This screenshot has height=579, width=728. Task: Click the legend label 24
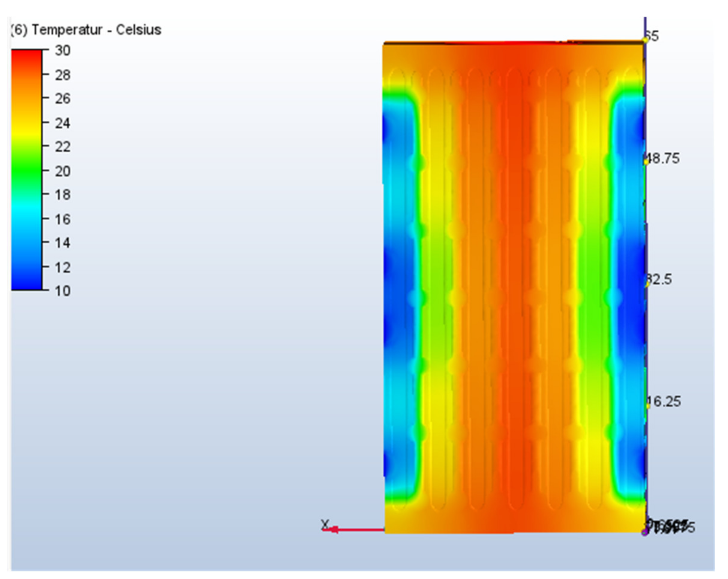click(62, 123)
